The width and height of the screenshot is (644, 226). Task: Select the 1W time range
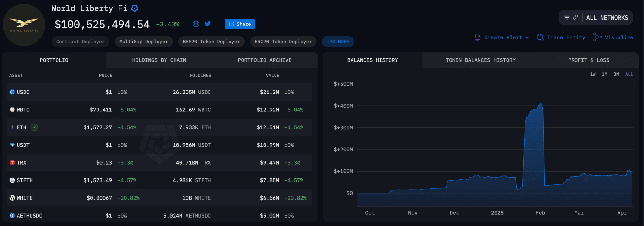click(x=593, y=74)
